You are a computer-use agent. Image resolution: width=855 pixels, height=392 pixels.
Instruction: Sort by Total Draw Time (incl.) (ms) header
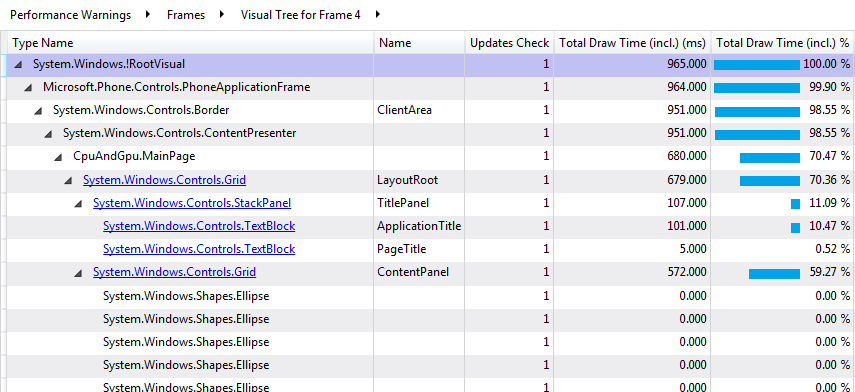(633, 43)
